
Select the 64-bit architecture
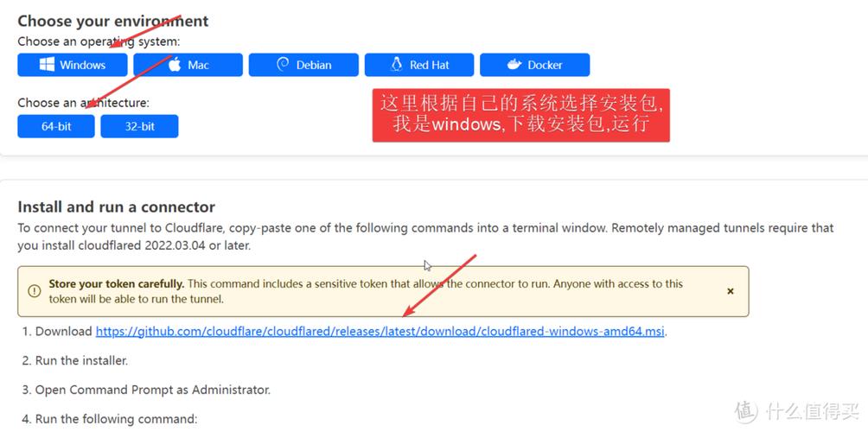pos(56,126)
